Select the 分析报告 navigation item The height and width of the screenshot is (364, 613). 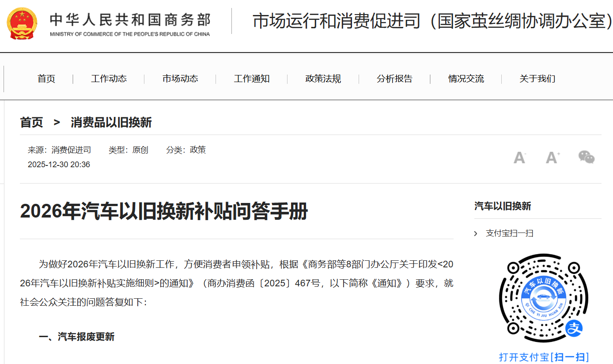coord(394,79)
